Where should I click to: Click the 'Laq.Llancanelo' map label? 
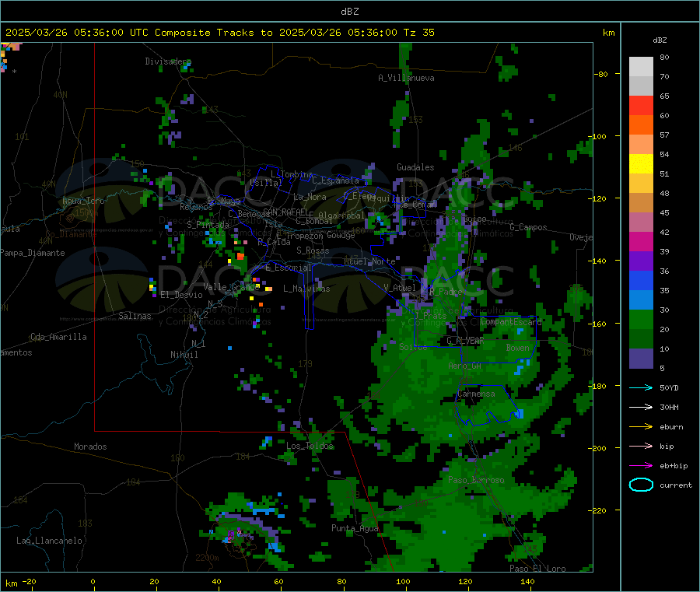pos(49,541)
